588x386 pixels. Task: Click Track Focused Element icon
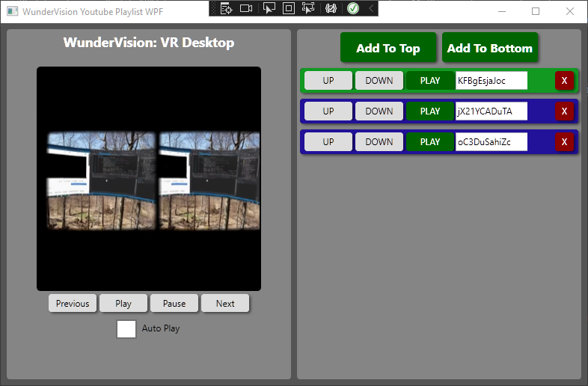click(308, 8)
